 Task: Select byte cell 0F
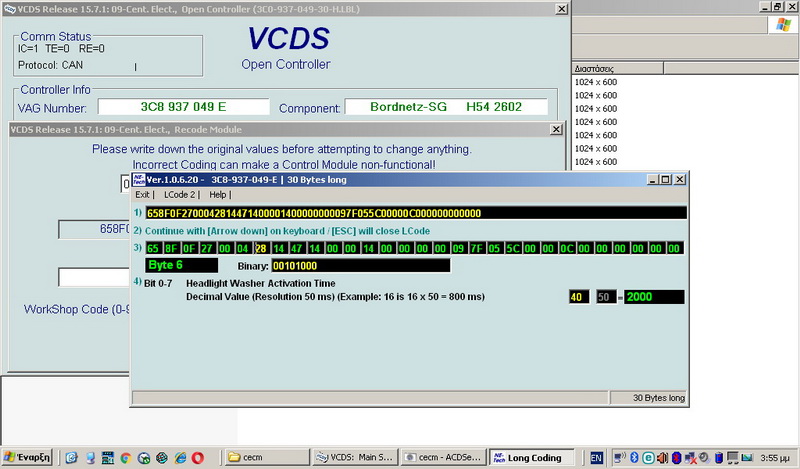189,249
